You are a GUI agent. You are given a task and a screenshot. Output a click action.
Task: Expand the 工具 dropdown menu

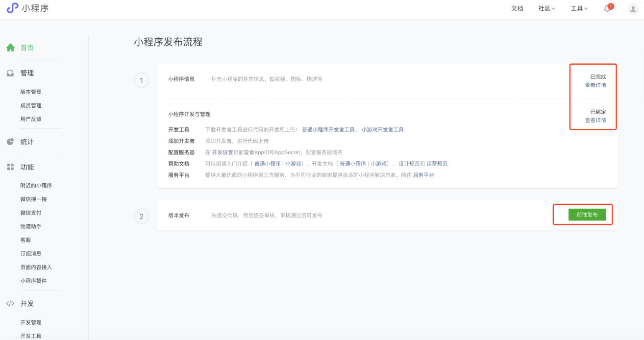pos(579,8)
